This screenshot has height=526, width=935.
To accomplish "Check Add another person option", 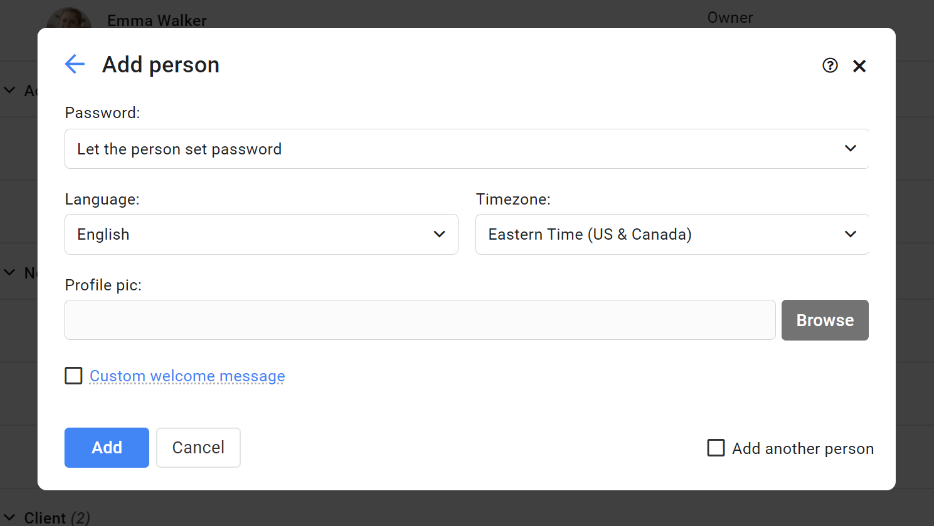I will pos(716,448).
